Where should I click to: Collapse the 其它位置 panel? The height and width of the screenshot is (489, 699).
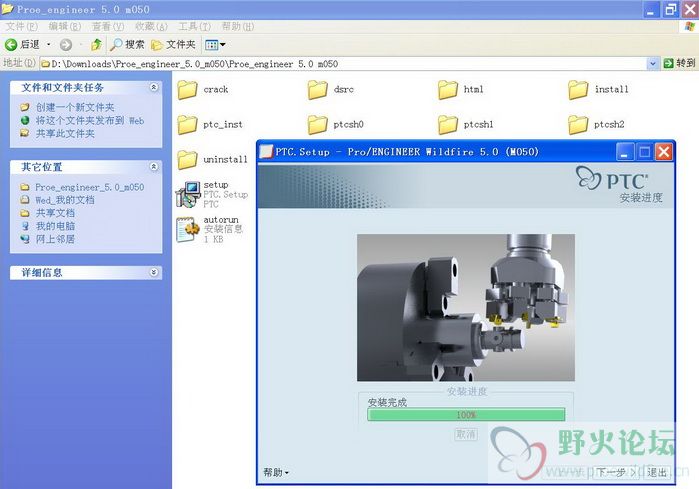pyautogui.click(x=154, y=167)
